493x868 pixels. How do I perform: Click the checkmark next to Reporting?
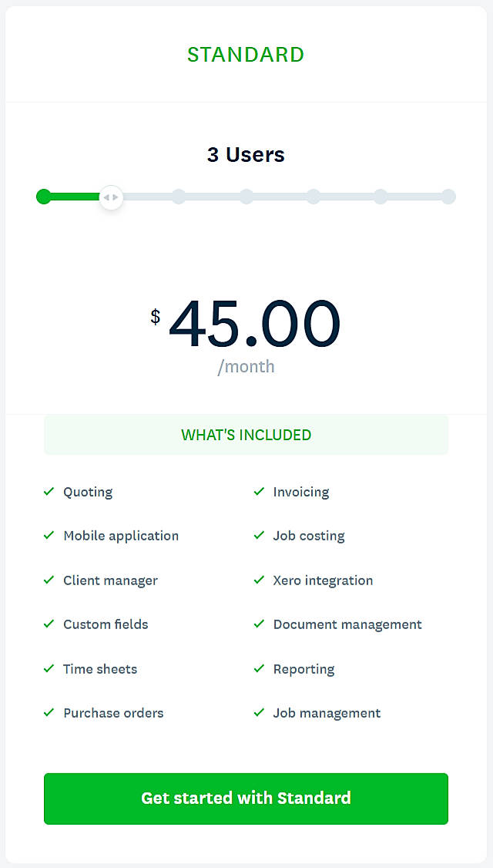click(x=260, y=669)
